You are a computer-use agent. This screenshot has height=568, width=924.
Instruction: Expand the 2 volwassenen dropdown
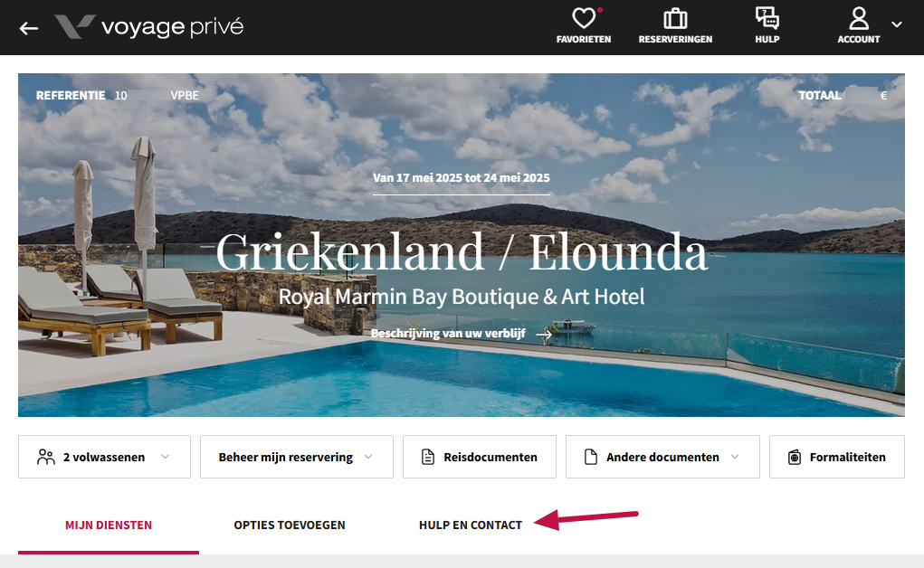[104, 457]
